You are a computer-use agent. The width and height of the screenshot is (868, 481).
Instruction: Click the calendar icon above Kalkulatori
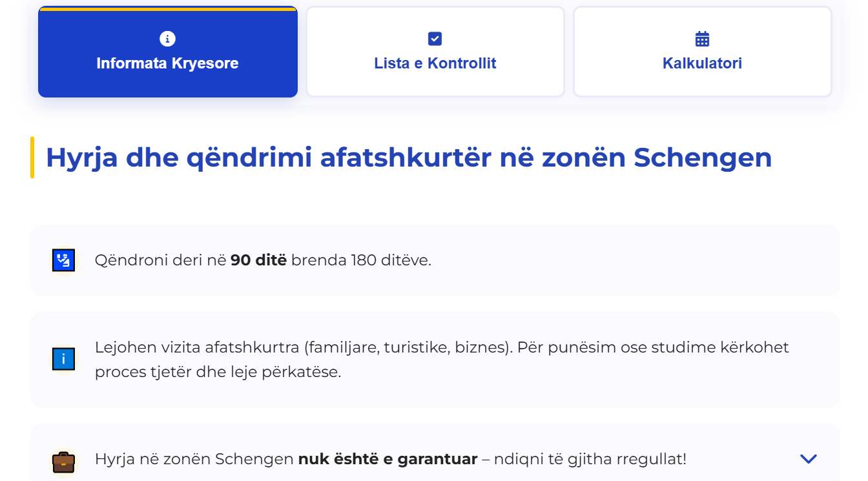pos(702,39)
